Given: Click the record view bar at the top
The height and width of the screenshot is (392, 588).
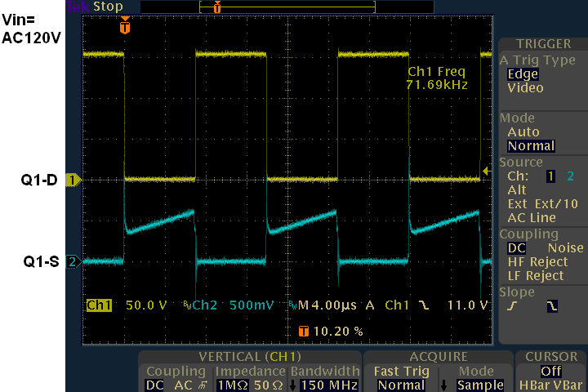Looking at the screenshot, I should coord(287,7).
